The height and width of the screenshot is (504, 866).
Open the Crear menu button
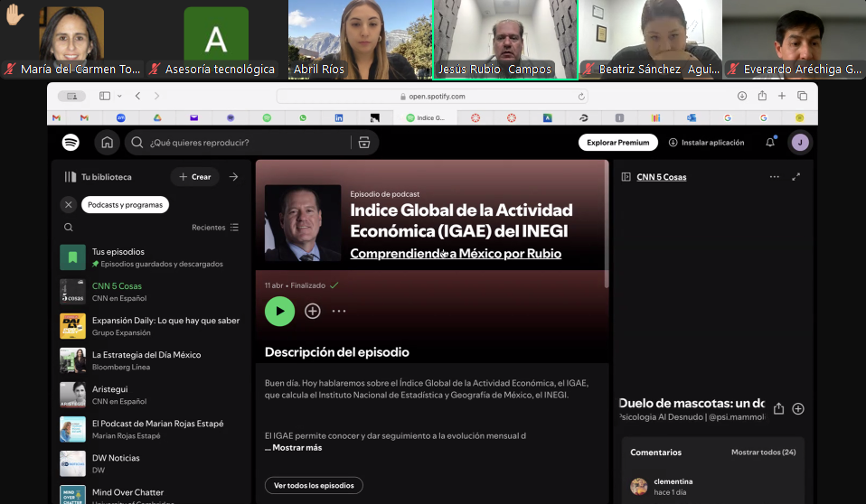(195, 177)
